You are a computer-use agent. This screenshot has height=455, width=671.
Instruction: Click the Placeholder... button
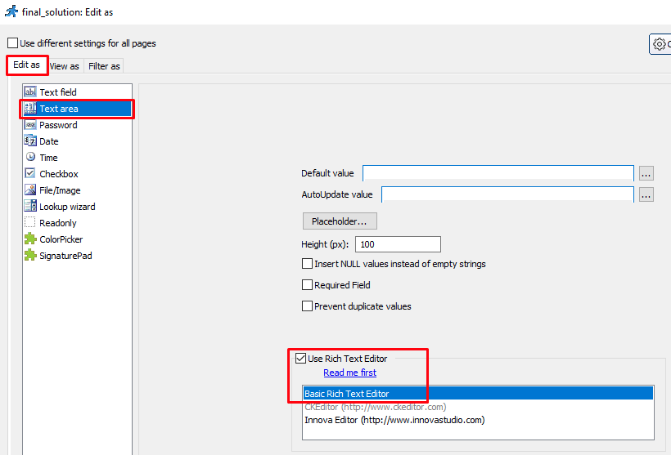click(x=339, y=220)
